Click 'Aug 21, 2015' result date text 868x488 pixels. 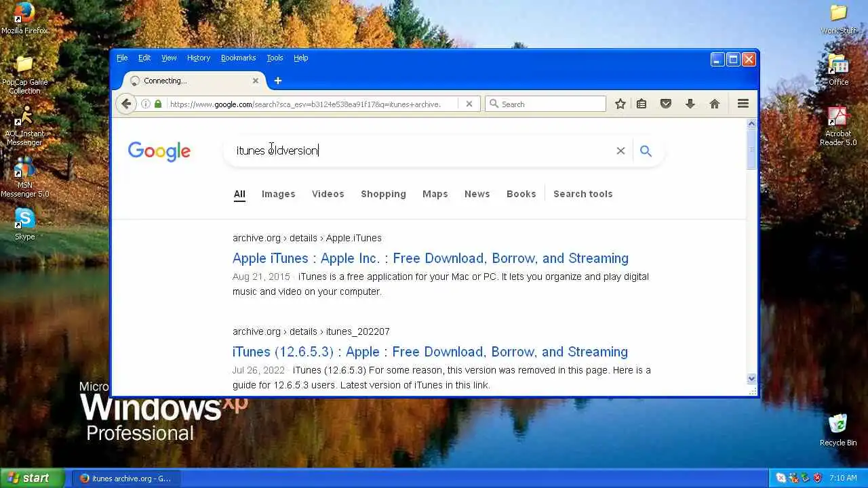click(x=261, y=277)
